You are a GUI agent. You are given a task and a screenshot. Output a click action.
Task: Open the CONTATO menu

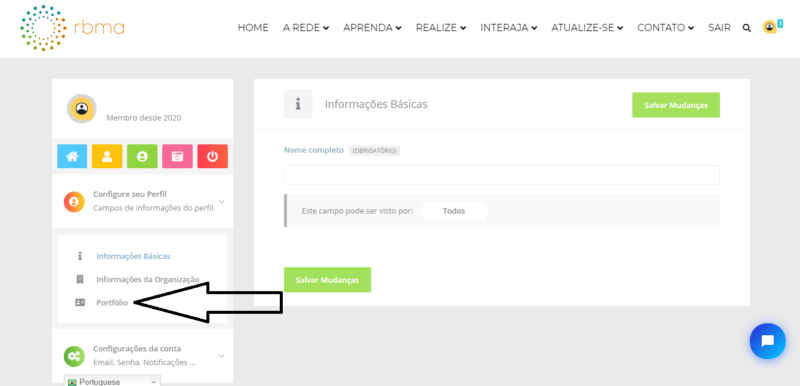[x=666, y=28]
